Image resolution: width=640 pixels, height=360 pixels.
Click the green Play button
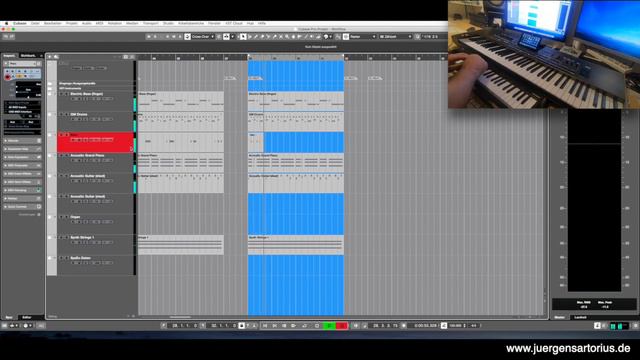329,326
